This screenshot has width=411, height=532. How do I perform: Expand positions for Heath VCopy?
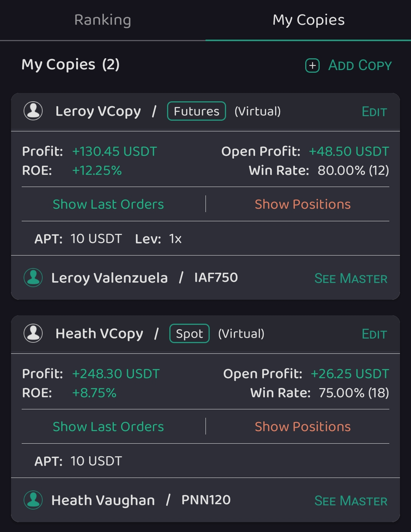303,427
